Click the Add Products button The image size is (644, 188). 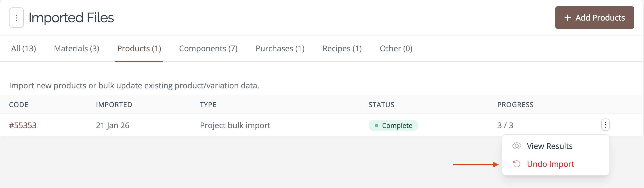tap(594, 18)
